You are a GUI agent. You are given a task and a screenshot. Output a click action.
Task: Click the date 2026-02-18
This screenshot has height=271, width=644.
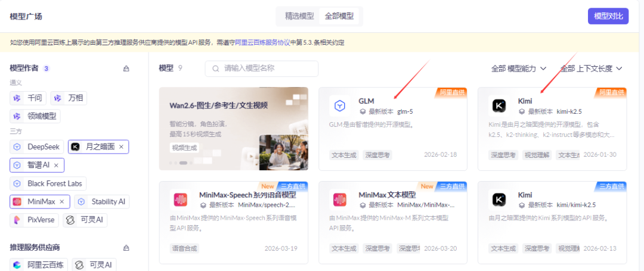click(440, 155)
